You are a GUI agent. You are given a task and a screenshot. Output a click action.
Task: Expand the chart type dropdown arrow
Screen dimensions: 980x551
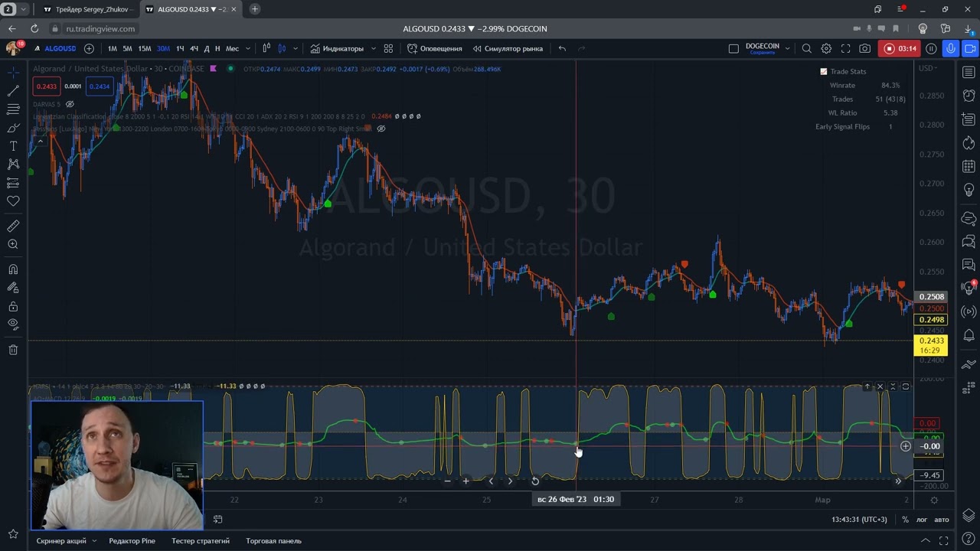point(295,48)
